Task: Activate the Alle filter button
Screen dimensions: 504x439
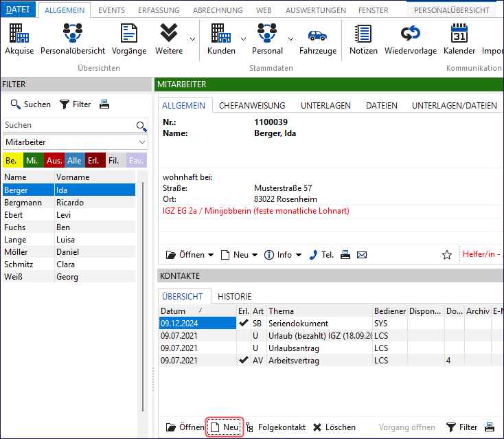Action: (75, 160)
